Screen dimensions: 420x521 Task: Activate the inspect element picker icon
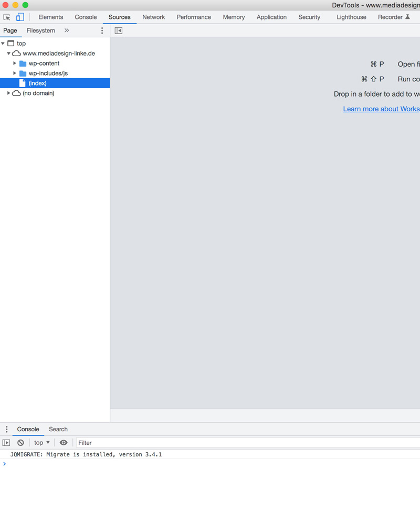[x=7, y=17]
